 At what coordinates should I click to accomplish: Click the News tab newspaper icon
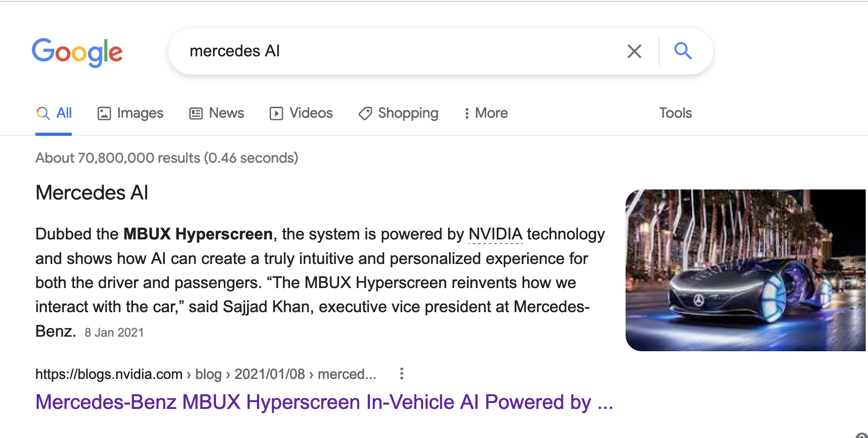click(x=196, y=114)
